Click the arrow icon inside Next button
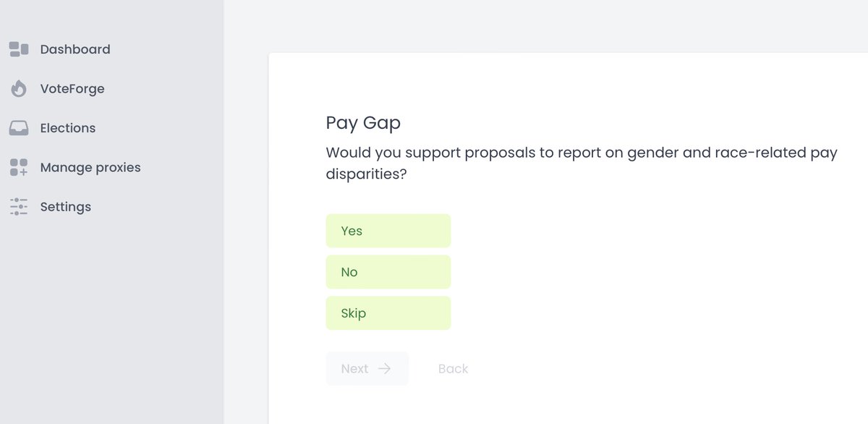The width and height of the screenshot is (868, 424). coord(384,368)
